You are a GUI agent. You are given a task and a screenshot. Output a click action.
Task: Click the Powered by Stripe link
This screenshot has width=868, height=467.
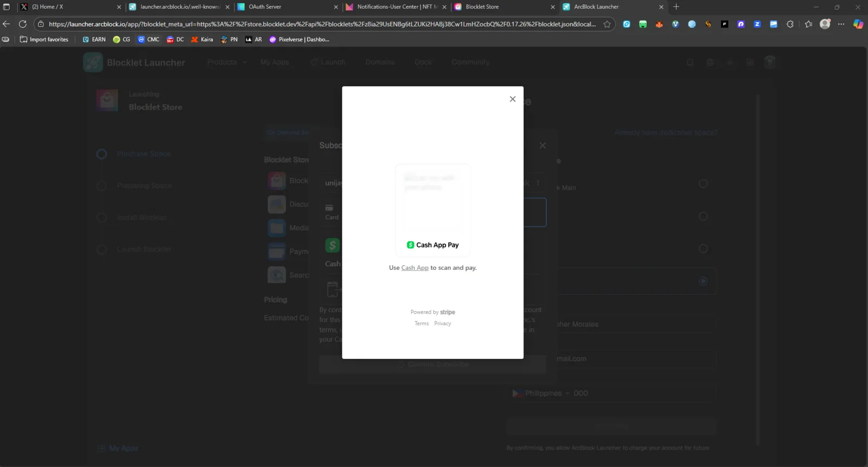433,312
